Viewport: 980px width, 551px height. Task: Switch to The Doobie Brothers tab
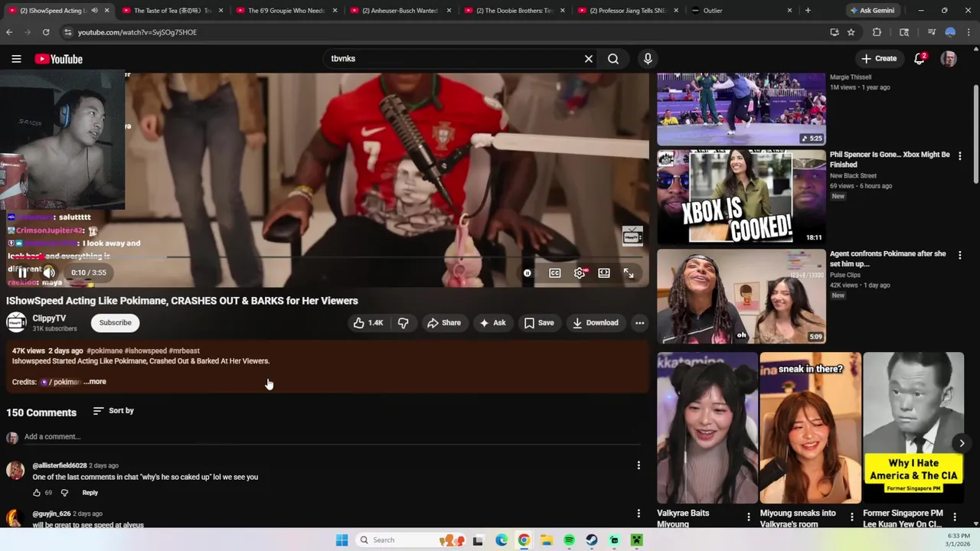click(x=514, y=11)
